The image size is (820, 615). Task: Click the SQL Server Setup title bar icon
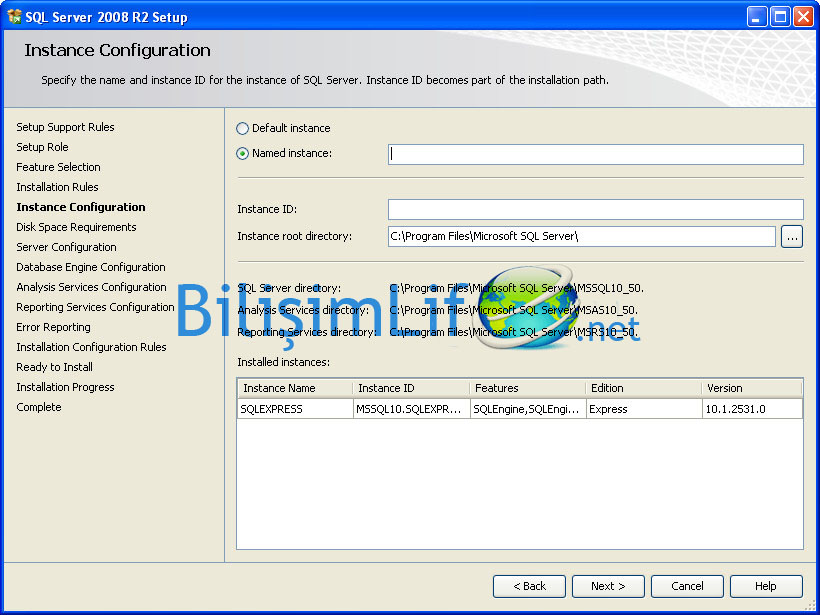pyautogui.click(x=14, y=17)
